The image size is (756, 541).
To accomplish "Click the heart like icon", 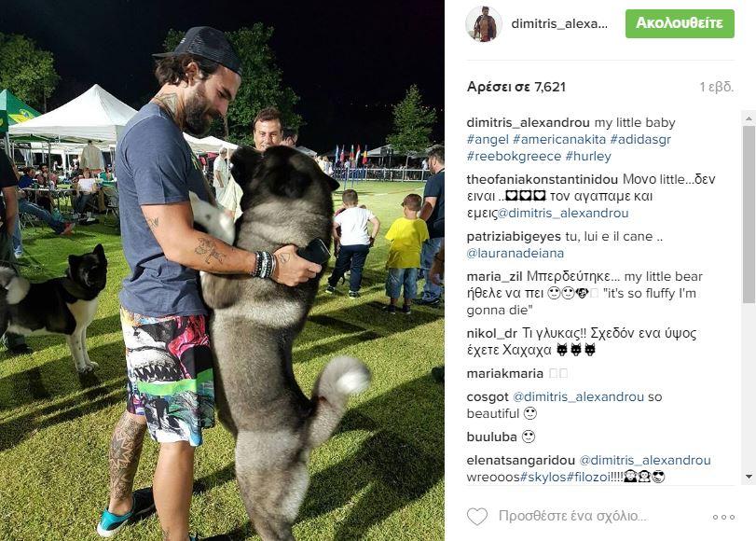I will (x=477, y=517).
